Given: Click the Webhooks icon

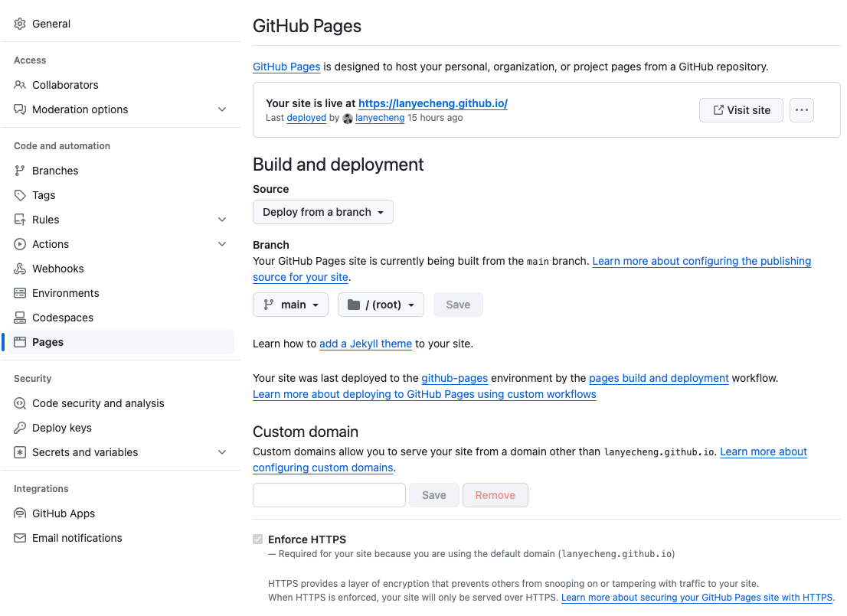Looking at the screenshot, I should (20, 269).
